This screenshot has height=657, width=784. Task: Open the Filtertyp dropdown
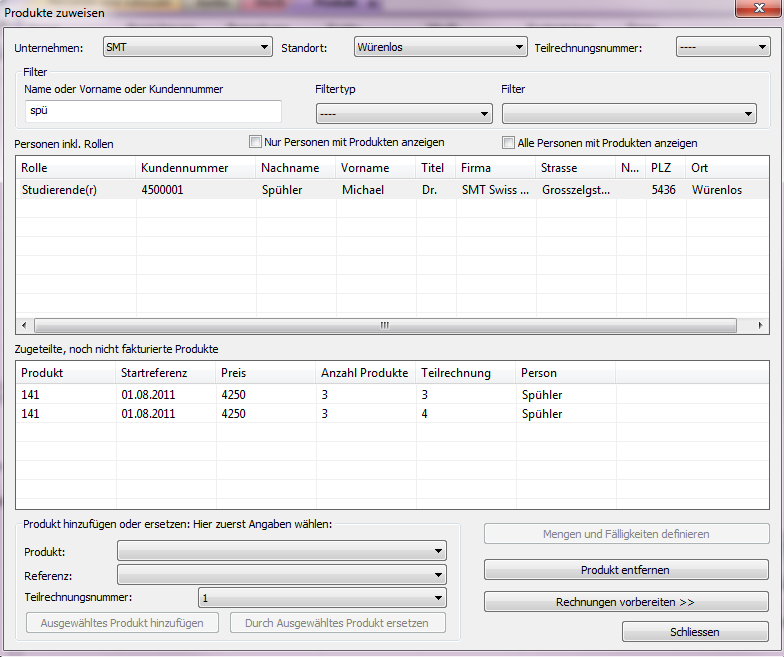pos(395,114)
